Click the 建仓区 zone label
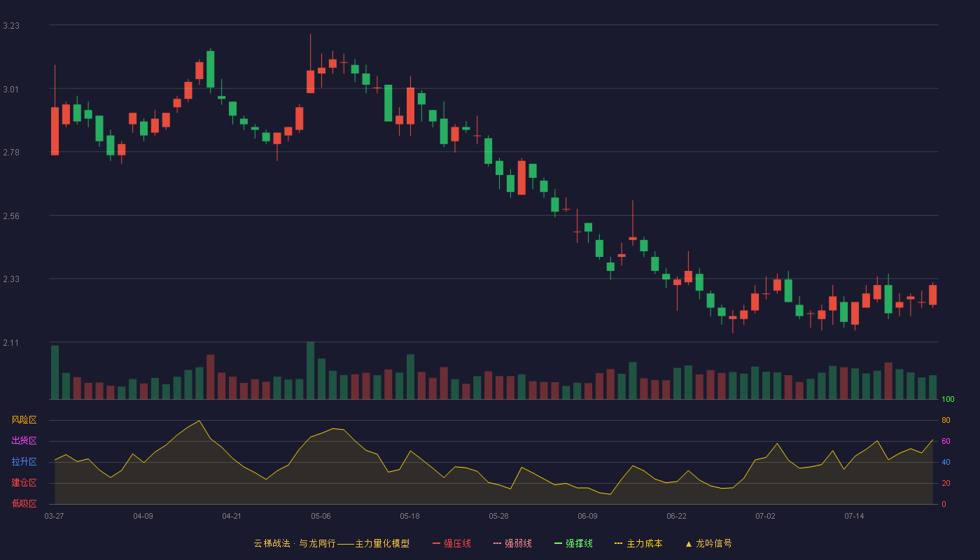980x560 pixels. point(24,483)
